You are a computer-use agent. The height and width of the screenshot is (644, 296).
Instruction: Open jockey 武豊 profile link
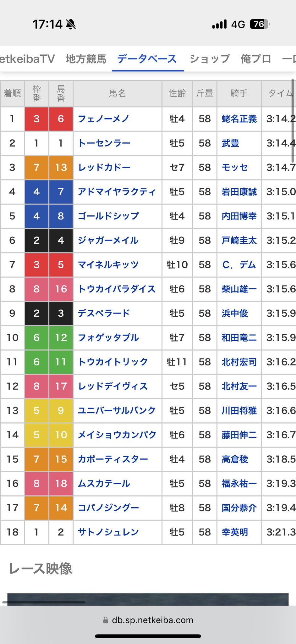tap(230, 143)
